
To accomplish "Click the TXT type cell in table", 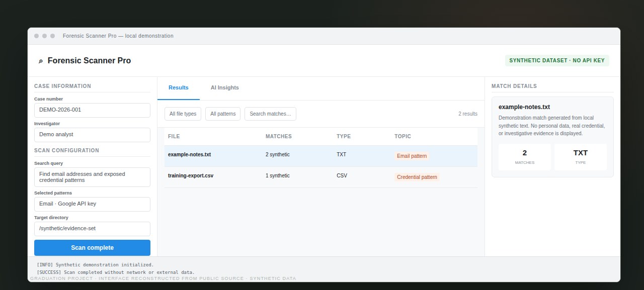I will pos(341,155).
